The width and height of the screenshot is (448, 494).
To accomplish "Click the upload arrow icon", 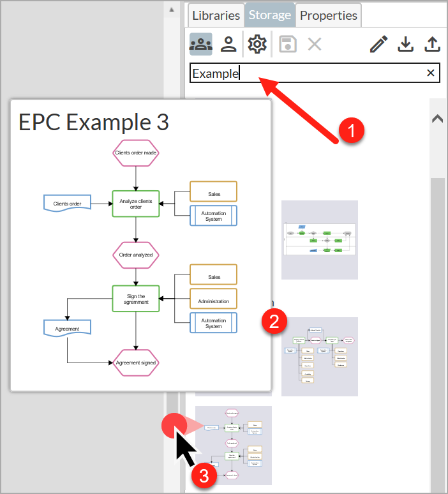I will click(433, 44).
